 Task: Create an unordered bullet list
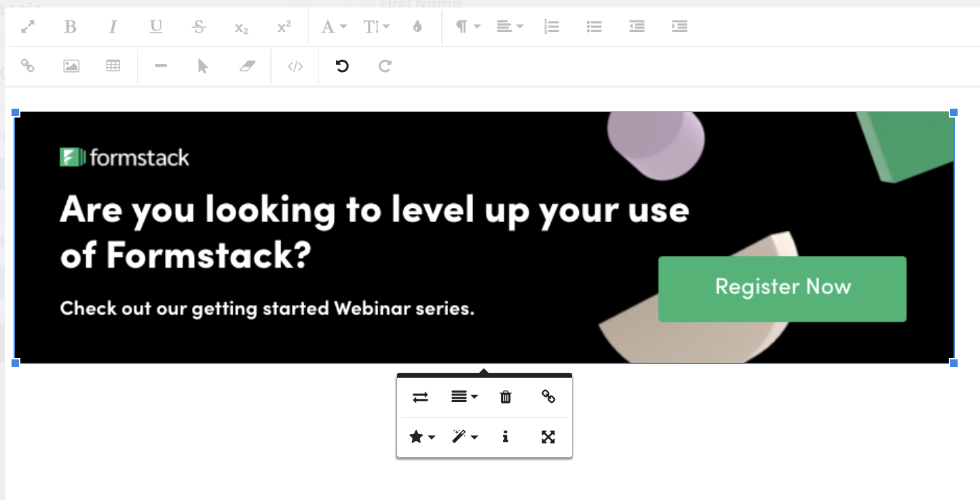coord(594,26)
